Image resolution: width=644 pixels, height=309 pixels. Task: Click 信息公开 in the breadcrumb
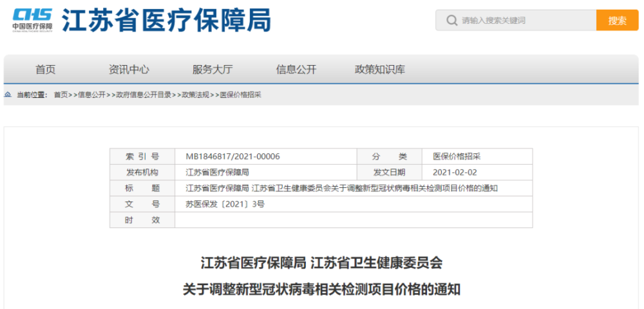pos(91,95)
